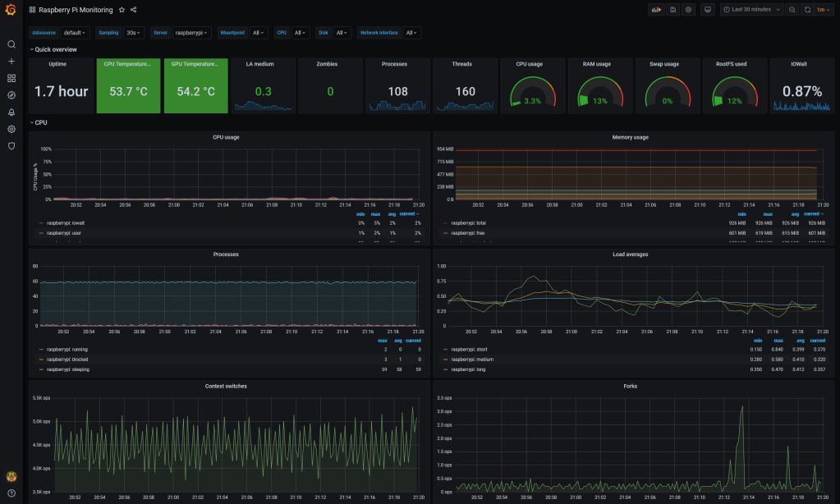Image resolution: width=840 pixels, height=504 pixels.
Task: Sort Memory usage legend by current column
Action: click(813, 214)
